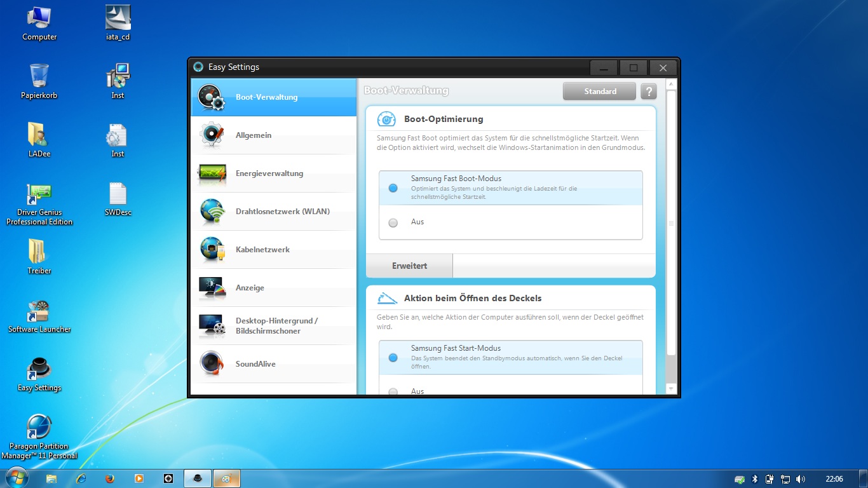The height and width of the screenshot is (488, 868).
Task: Select the Inst settings file with gear icon
Action: click(118, 134)
